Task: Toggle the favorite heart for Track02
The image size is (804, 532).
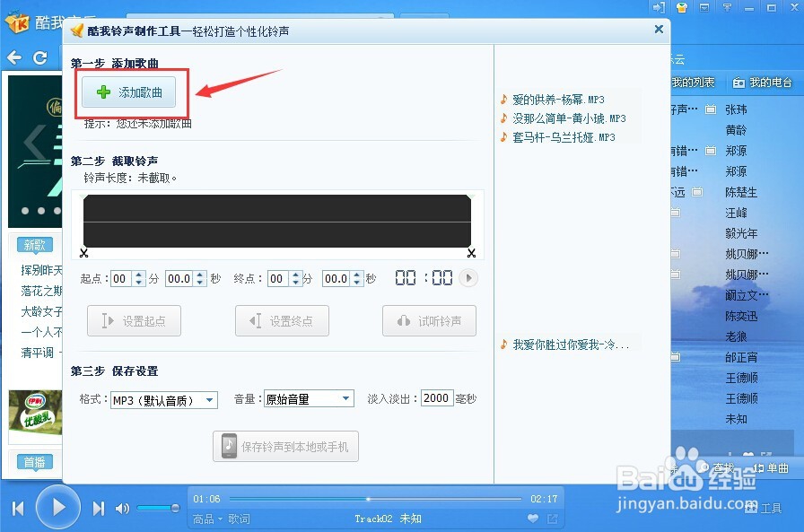Action: point(532,518)
